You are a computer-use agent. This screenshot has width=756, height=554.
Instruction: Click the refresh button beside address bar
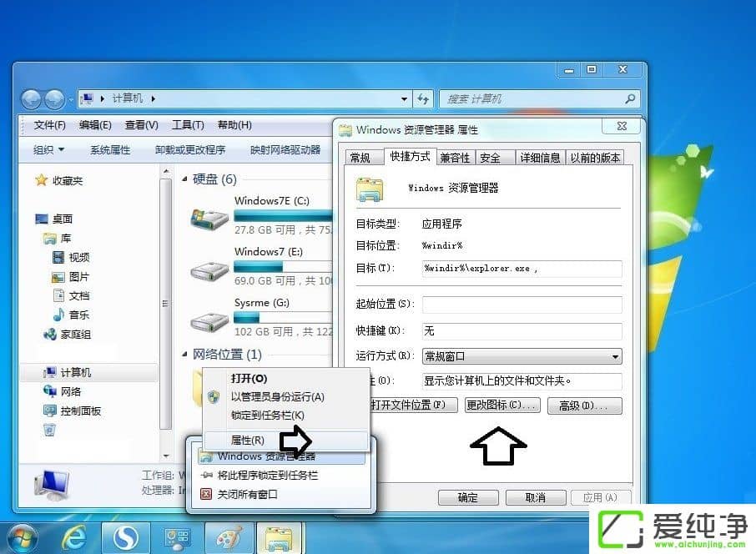coord(423,99)
